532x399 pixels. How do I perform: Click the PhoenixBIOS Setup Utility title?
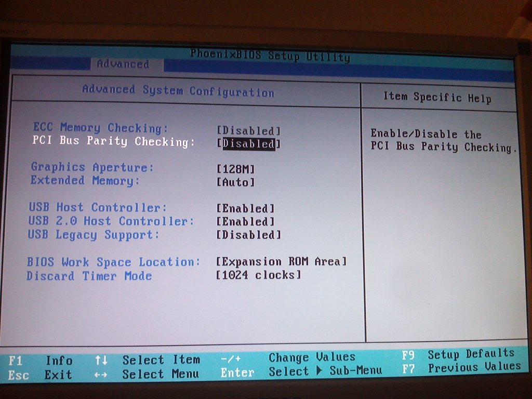pos(270,55)
